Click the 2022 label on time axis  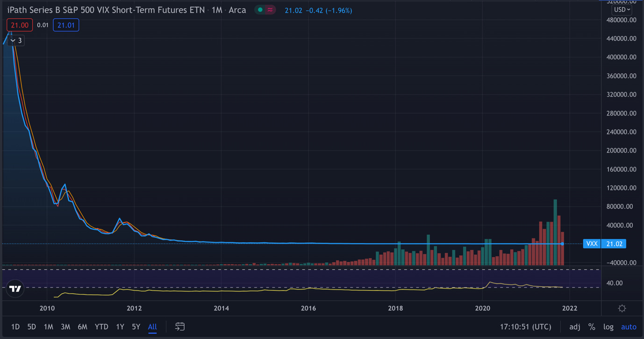pos(570,308)
